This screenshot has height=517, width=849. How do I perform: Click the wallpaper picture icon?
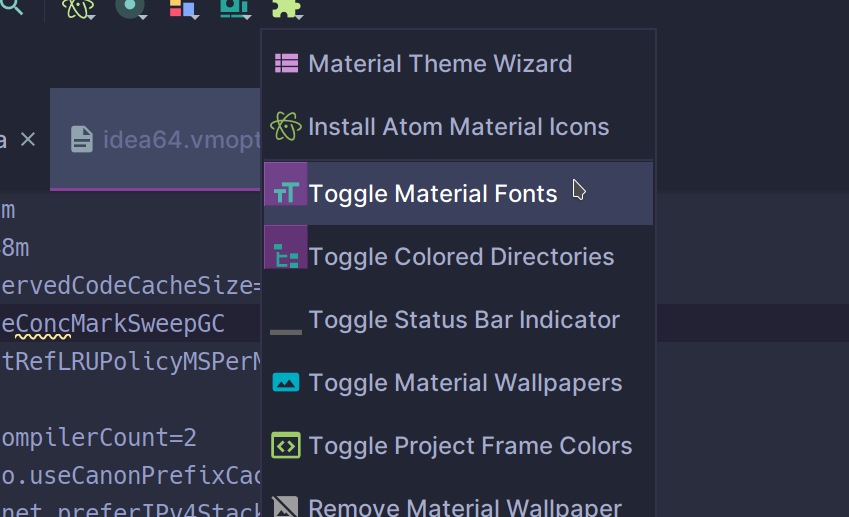pyautogui.click(x=286, y=382)
